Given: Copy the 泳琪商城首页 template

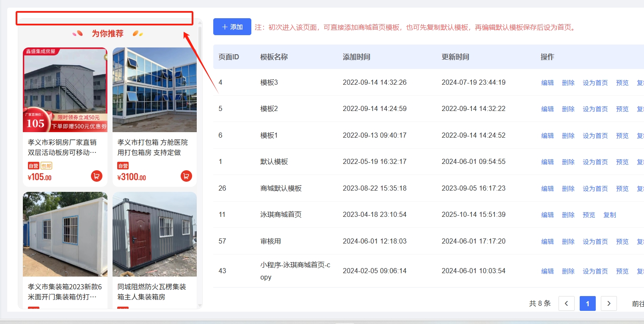Looking at the screenshot, I should 609,215.
